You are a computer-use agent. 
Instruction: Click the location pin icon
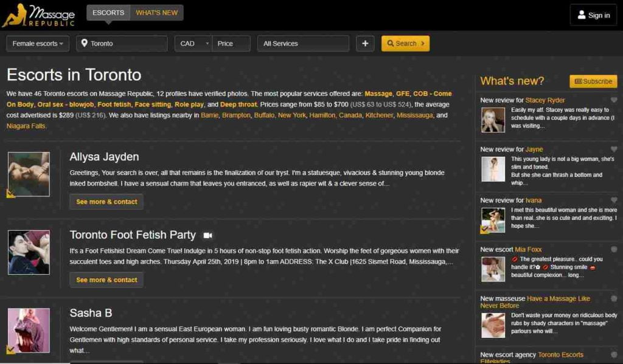(84, 43)
